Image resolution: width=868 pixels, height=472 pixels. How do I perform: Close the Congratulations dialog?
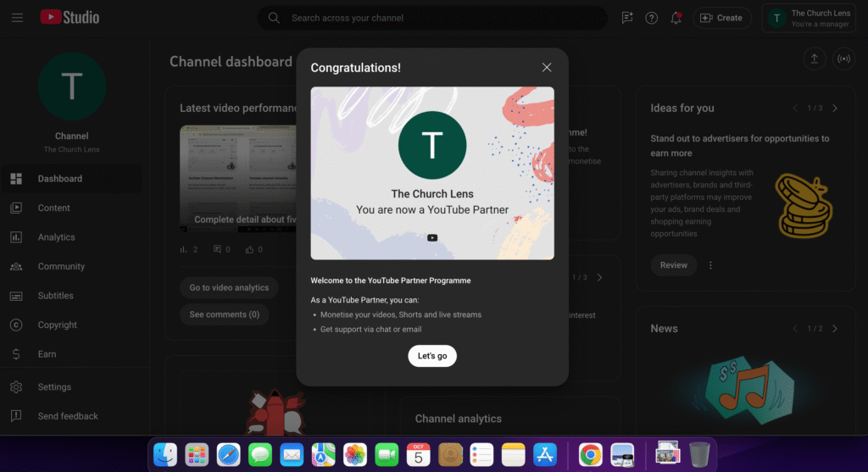tap(547, 68)
